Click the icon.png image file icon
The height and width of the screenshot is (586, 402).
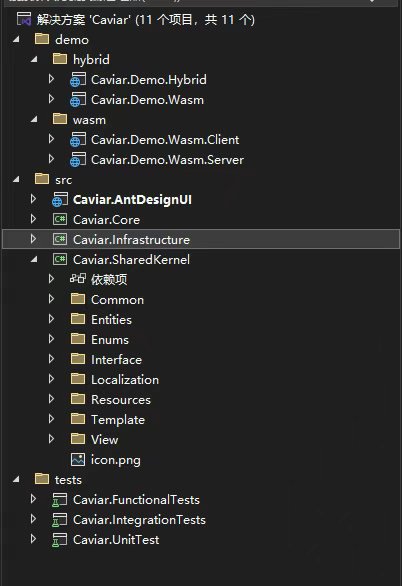(x=78, y=459)
